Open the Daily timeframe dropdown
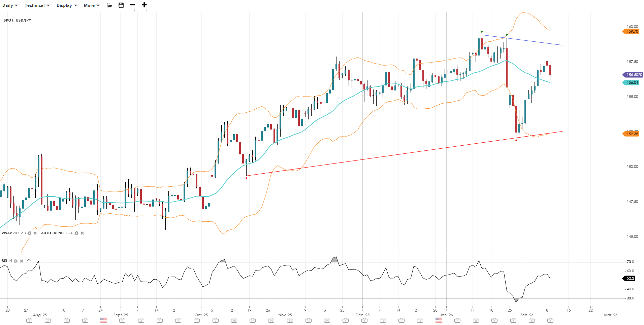 pyautogui.click(x=10, y=5)
